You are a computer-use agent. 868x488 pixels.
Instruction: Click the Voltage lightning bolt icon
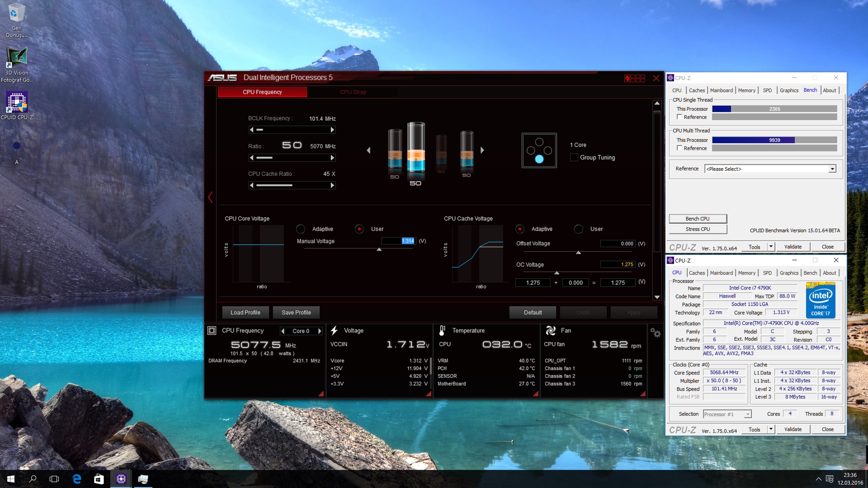point(334,330)
